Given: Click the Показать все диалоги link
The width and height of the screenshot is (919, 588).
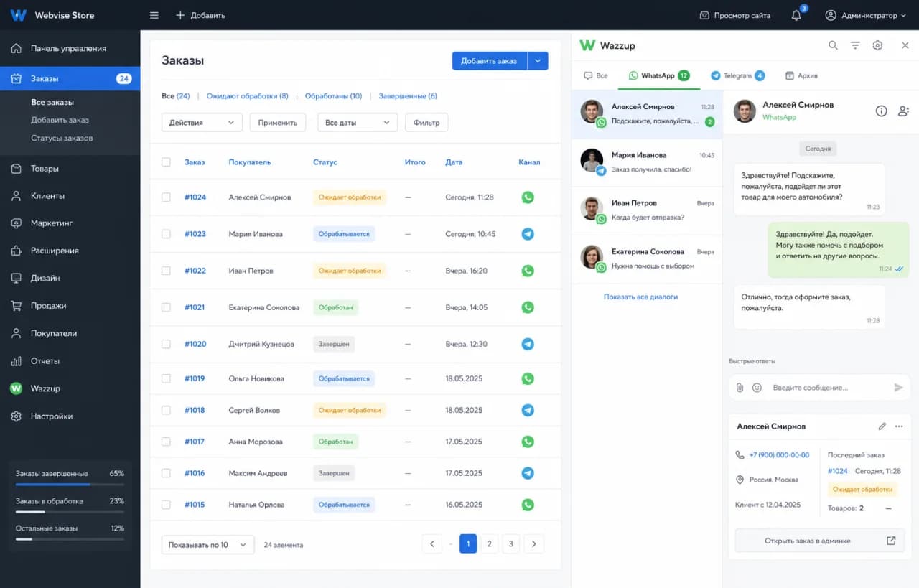Looking at the screenshot, I should point(640,297).
